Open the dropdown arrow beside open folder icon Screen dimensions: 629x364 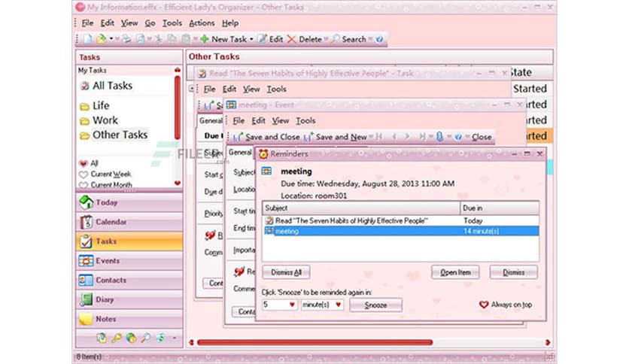[111, 39]
